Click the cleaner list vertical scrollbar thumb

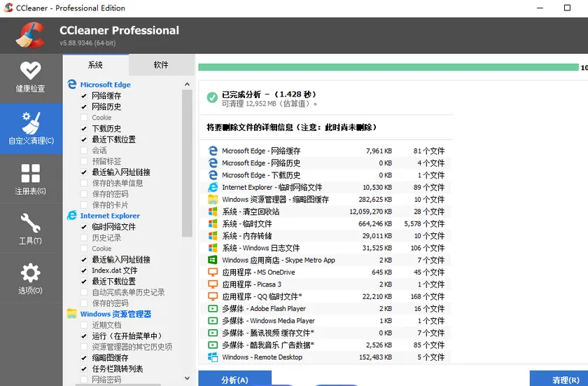point(187,163)
